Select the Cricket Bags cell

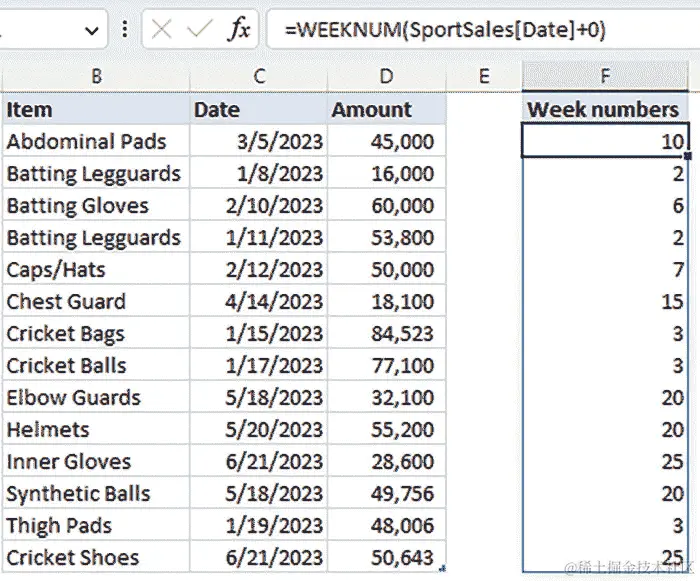[x=96, y=334]
